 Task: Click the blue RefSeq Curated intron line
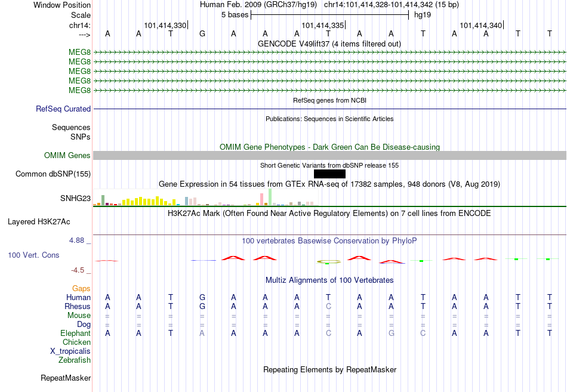coord(329,109)
